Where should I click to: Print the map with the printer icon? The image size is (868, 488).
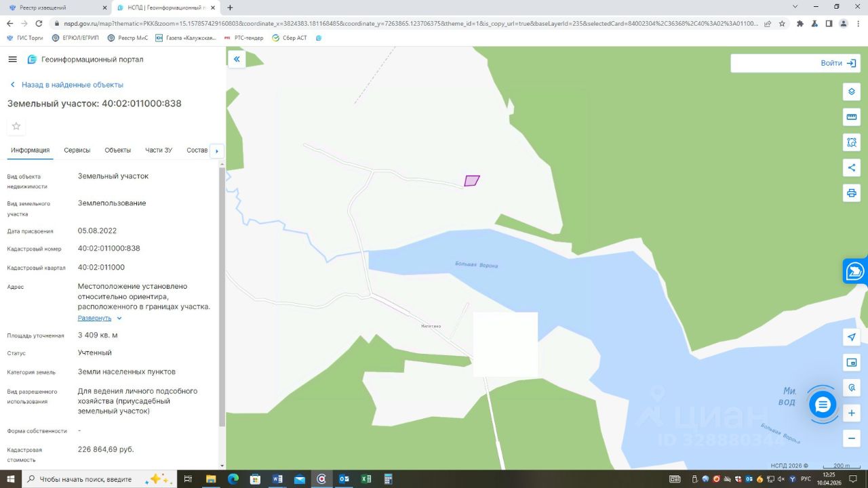point(852,193)
